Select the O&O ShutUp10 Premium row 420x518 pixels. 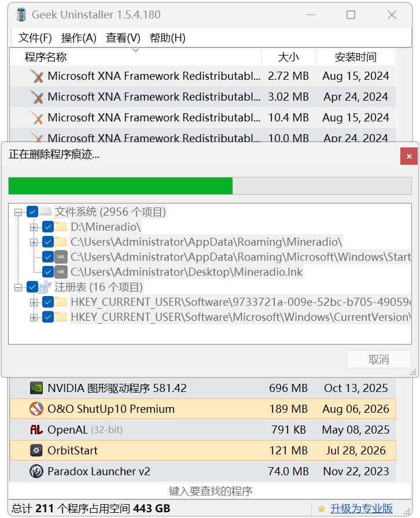202,409
